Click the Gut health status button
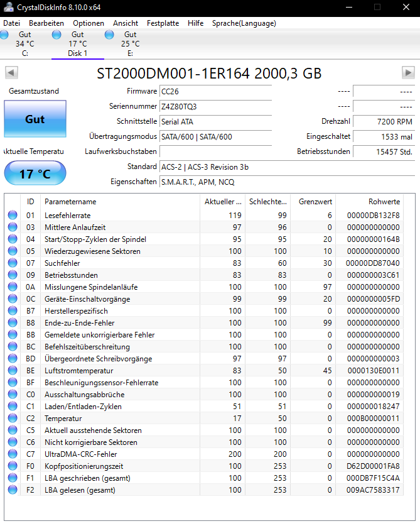The height and width of the screenshot is (526, 420). 35,119
